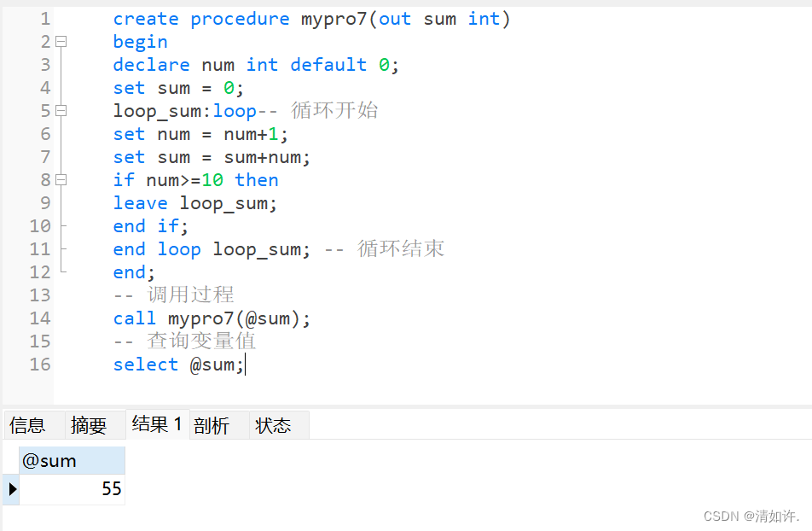The height and width of the screenshot is (531, 812).
Task: Click line number 16 in the gutter
Action: [39, 364]
